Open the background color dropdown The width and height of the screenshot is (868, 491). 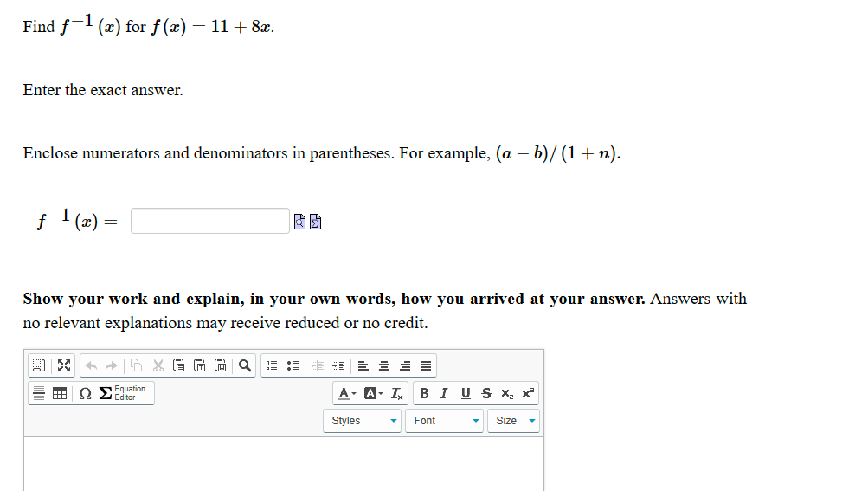374,393
